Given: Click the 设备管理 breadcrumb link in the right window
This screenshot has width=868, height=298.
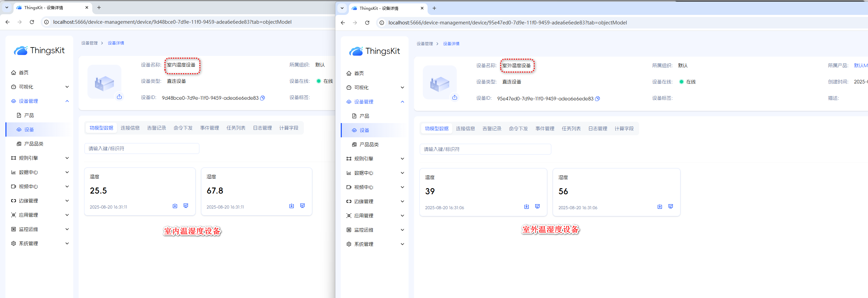Looking at the screenshot, I should click(425, 44).
